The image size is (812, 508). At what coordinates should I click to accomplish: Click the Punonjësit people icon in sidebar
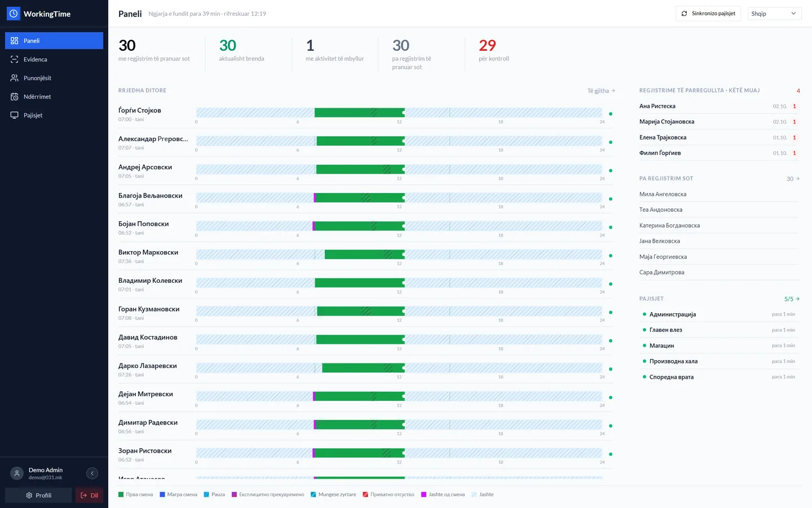tap(15, 78)
